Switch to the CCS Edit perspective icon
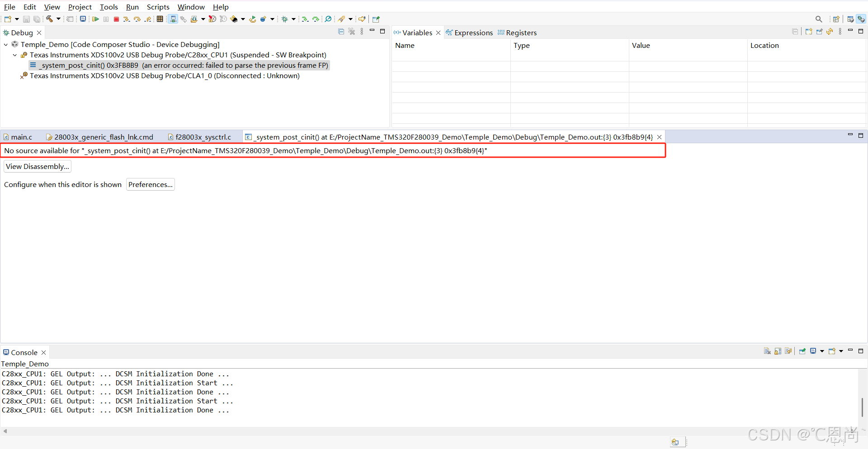Viewport: 868px width, 449px height. click(850, 19)
